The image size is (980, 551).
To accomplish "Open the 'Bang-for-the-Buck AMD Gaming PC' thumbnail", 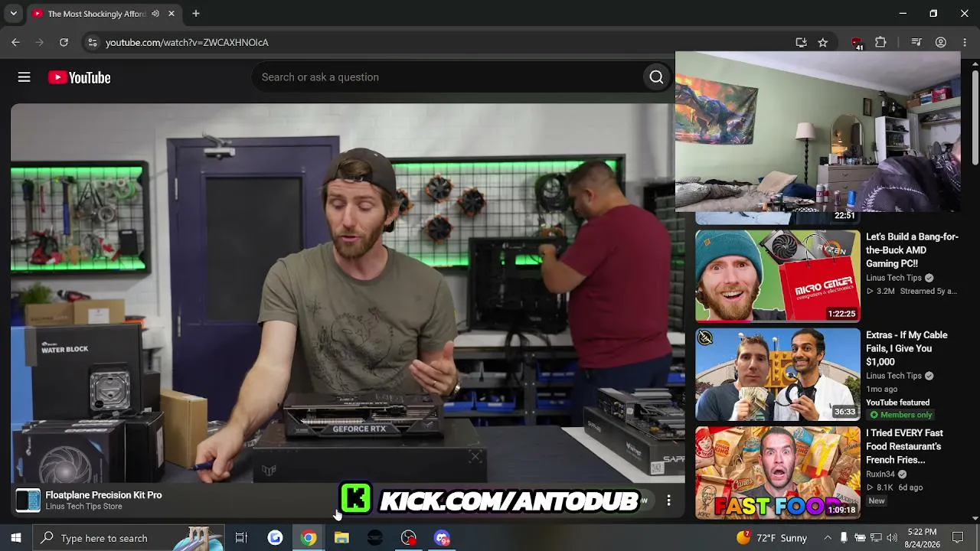I will [777, 276].
